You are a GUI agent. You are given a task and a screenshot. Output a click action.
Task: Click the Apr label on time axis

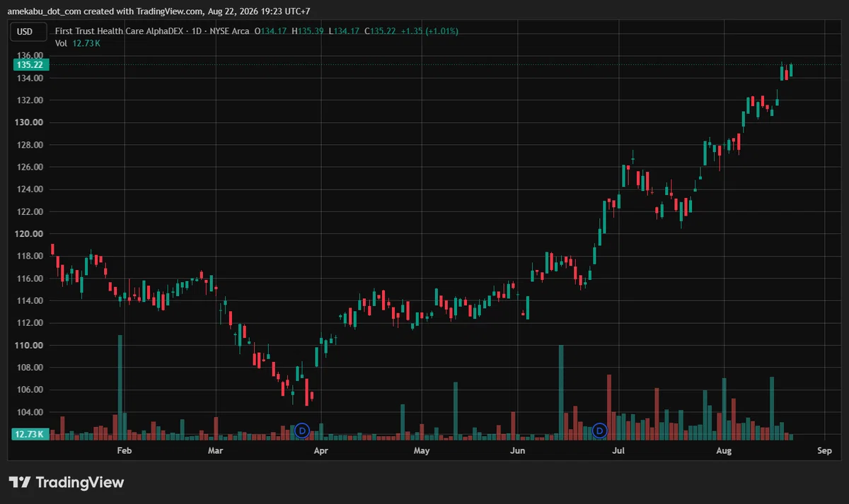[x=320, y=450]
